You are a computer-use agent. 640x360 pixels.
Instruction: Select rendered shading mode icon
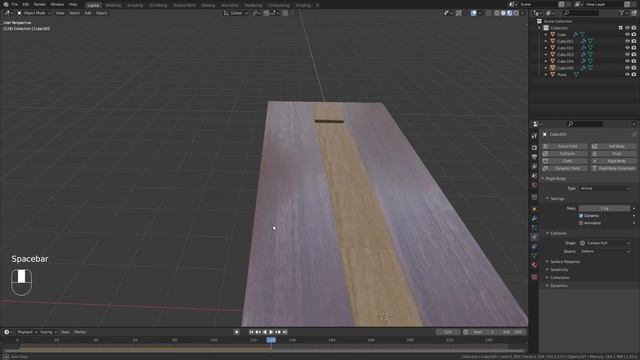516,13
